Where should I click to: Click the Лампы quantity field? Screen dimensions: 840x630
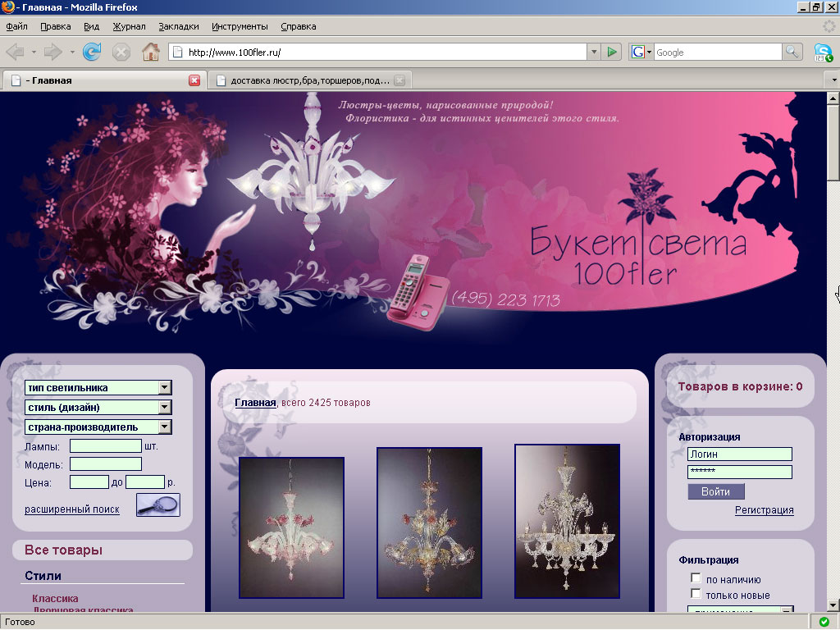point(106,445)
